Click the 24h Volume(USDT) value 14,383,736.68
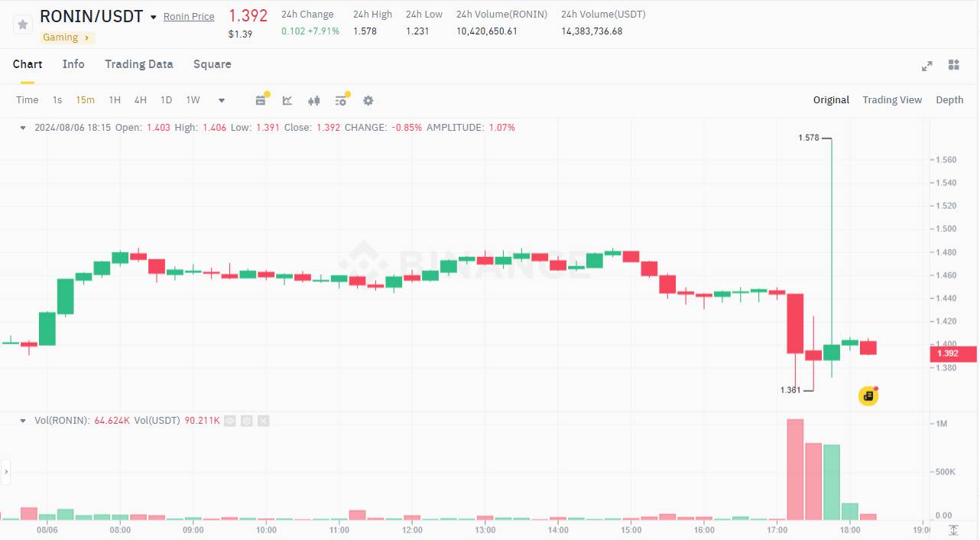Viewport: 980px width, 540px height. click(x=592, y=31)
